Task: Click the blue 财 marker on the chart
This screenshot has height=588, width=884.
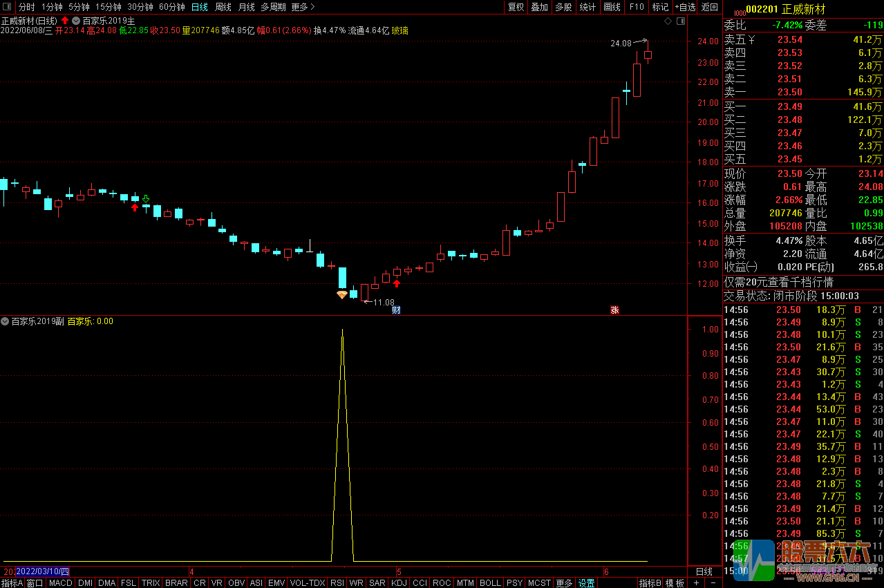Action: [x=396, y=310]
